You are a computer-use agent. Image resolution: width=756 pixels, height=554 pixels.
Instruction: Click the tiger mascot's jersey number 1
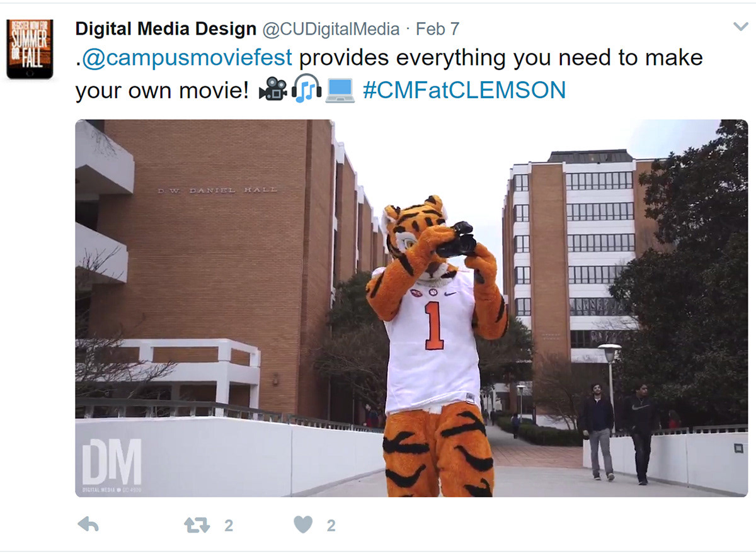coord(433,325)
